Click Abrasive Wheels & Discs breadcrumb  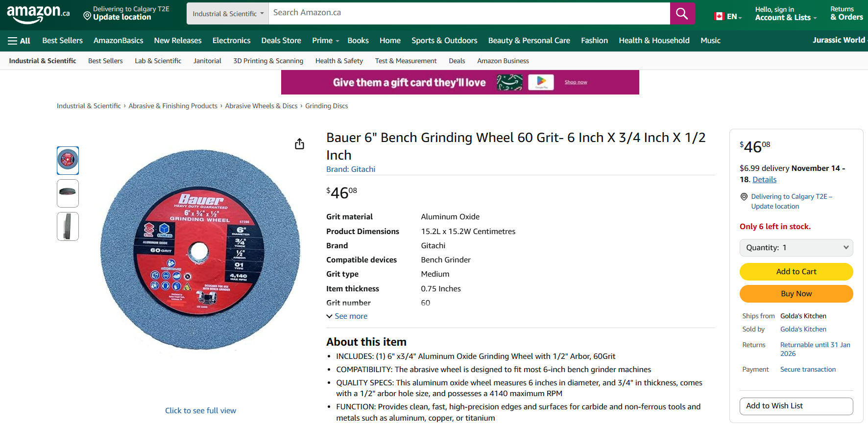coord(261,106)
